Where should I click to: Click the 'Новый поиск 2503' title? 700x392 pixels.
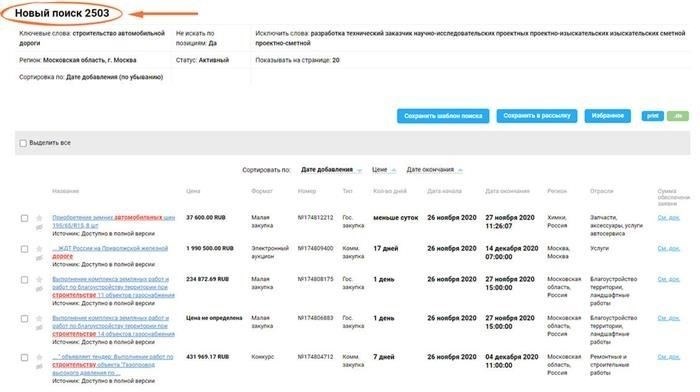pos(62,13)
